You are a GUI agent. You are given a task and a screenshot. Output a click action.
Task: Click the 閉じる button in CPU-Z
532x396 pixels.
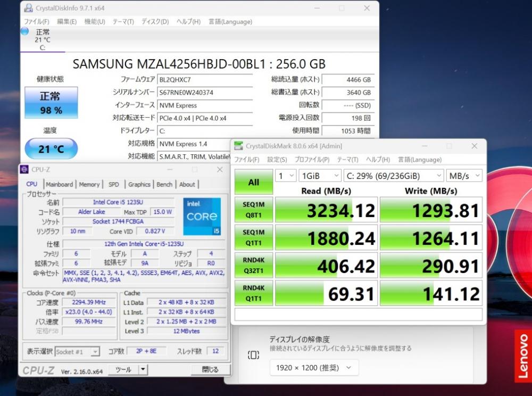210,369
